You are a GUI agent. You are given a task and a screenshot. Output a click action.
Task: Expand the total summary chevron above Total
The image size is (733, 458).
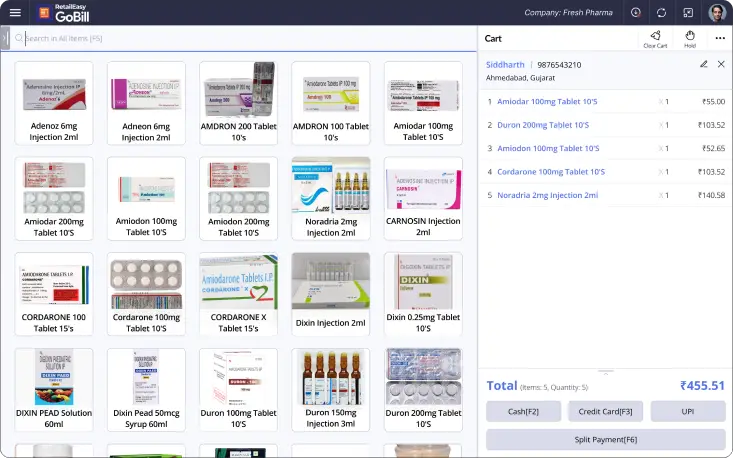tap(605, 371)
